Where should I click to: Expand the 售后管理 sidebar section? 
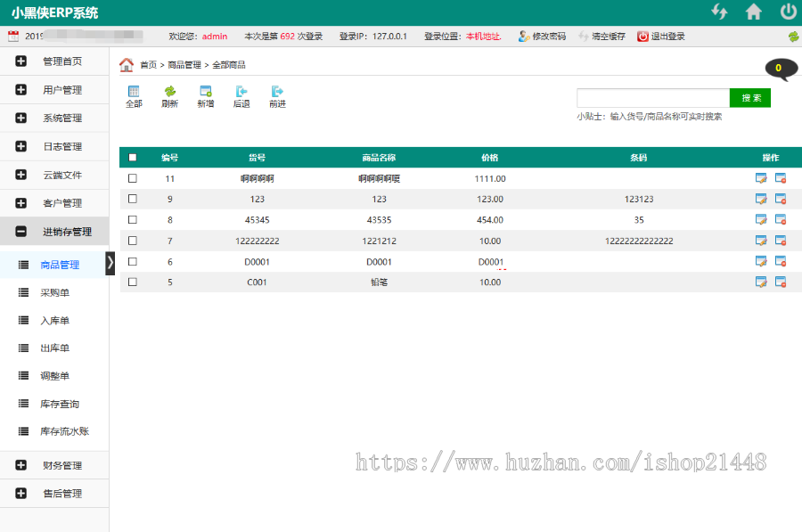click(x=54, y=494)
